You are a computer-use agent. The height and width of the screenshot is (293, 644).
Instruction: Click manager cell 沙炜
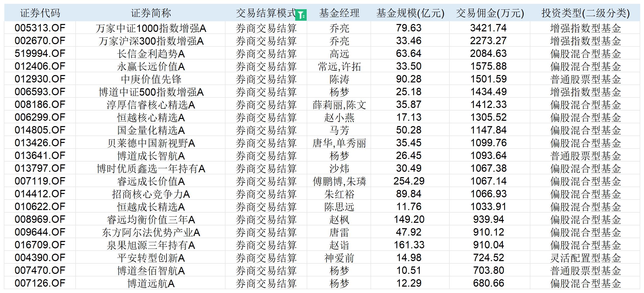[x=339, y=168]
